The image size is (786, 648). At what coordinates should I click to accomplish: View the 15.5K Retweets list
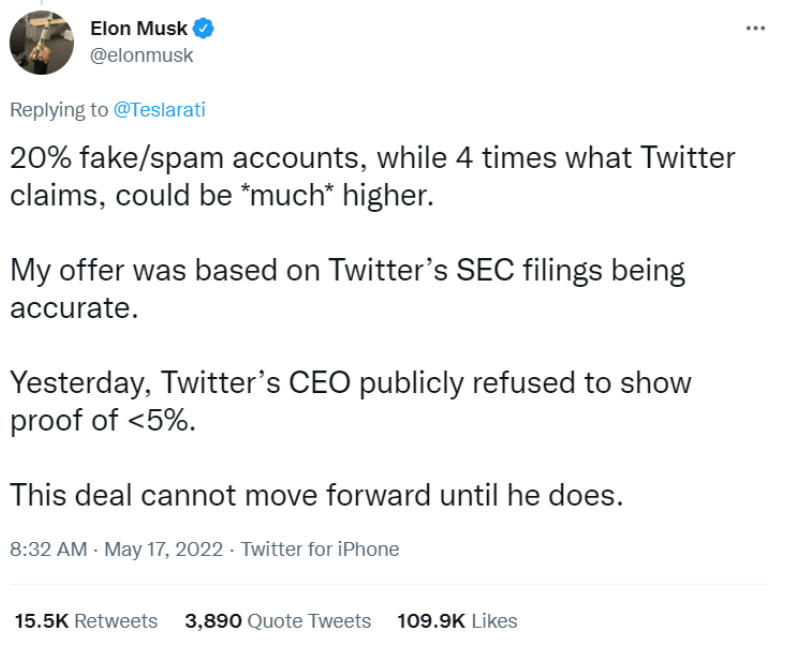(86, 621)
